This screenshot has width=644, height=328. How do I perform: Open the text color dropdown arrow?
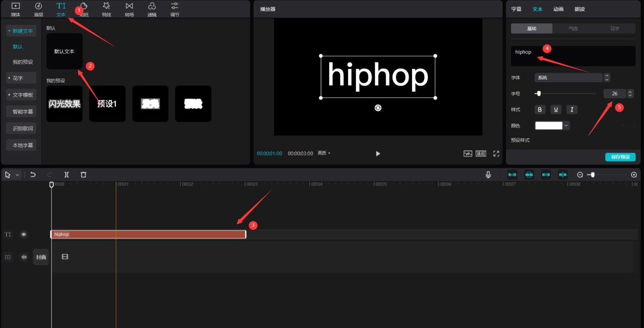(566, 126)
